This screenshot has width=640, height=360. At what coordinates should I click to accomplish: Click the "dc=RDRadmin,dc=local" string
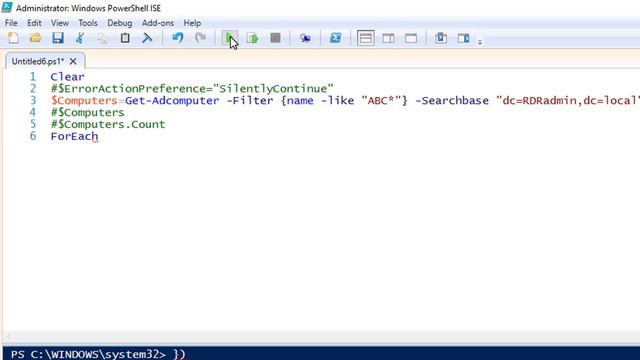[x=568, y=100]
